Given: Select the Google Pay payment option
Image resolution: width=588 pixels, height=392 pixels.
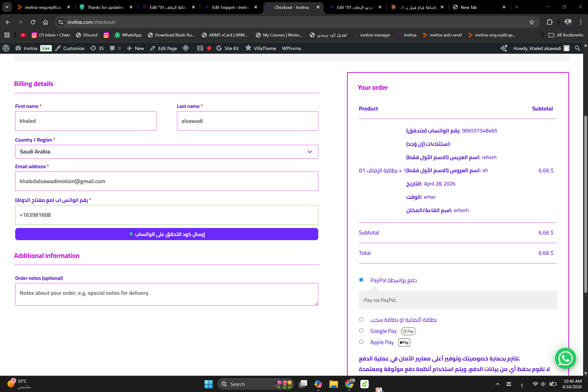Looking at the screenshot, I should coord(361,331).
